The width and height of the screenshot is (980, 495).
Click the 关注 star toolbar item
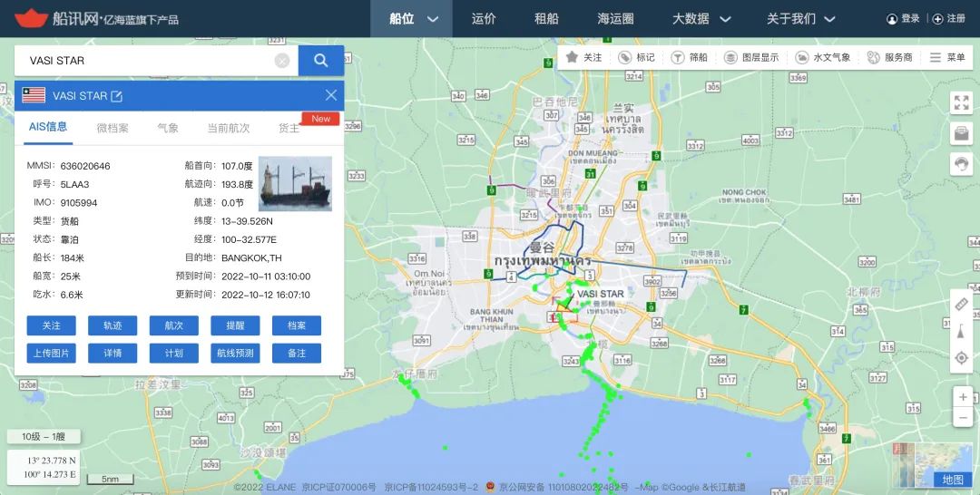click(583, 57)
